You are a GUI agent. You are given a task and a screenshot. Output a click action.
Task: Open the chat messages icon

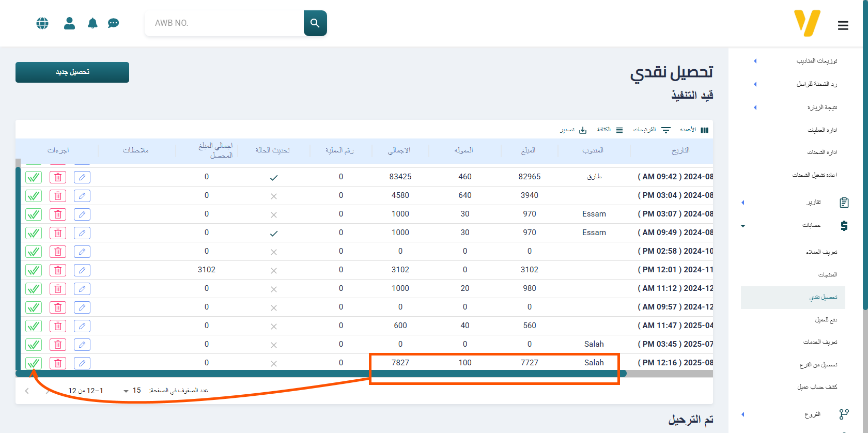pos(113,23)
